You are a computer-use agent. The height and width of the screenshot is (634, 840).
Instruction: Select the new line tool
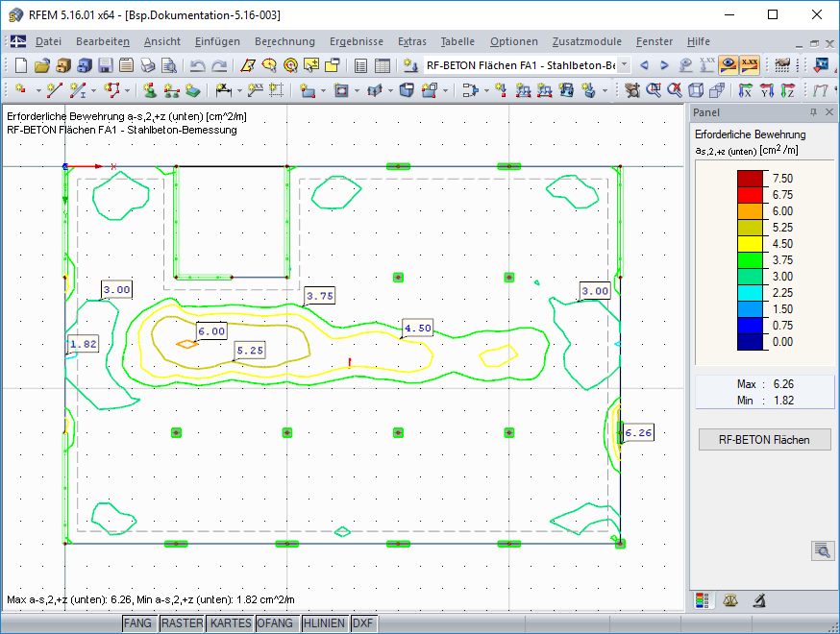coord(54,90)
